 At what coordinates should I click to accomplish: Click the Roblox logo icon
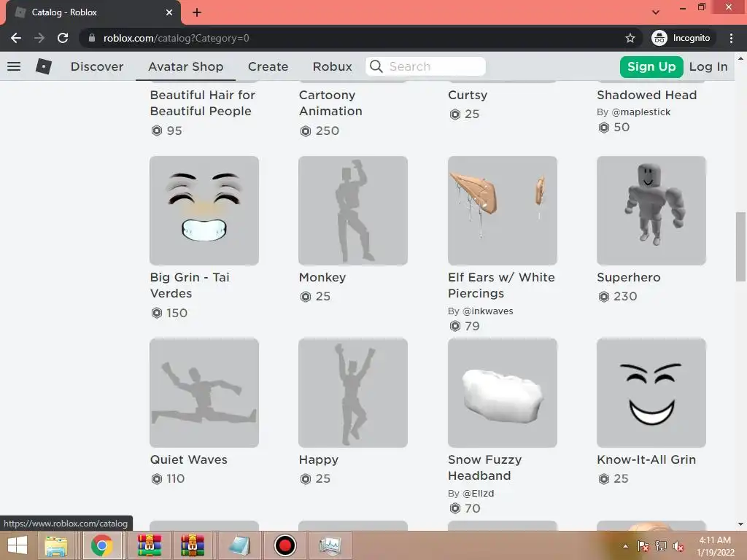click(43, 66)
